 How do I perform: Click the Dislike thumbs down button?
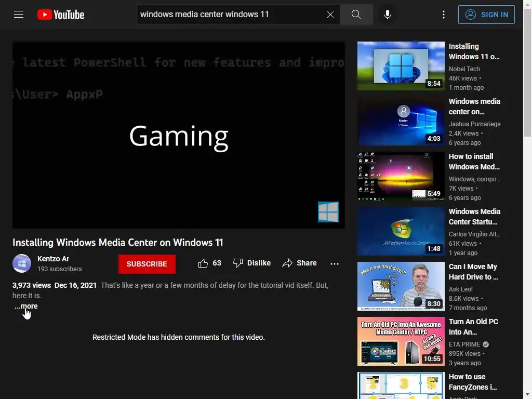pos(252,263)
